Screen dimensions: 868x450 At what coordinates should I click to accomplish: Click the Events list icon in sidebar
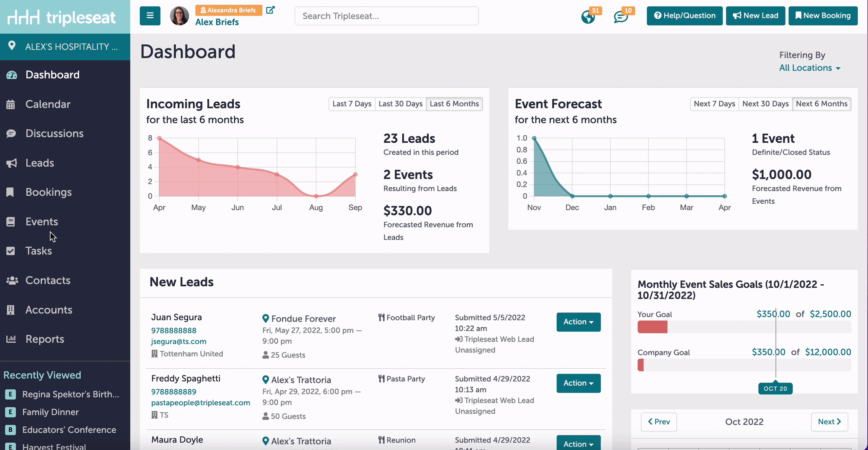(11, 222)
